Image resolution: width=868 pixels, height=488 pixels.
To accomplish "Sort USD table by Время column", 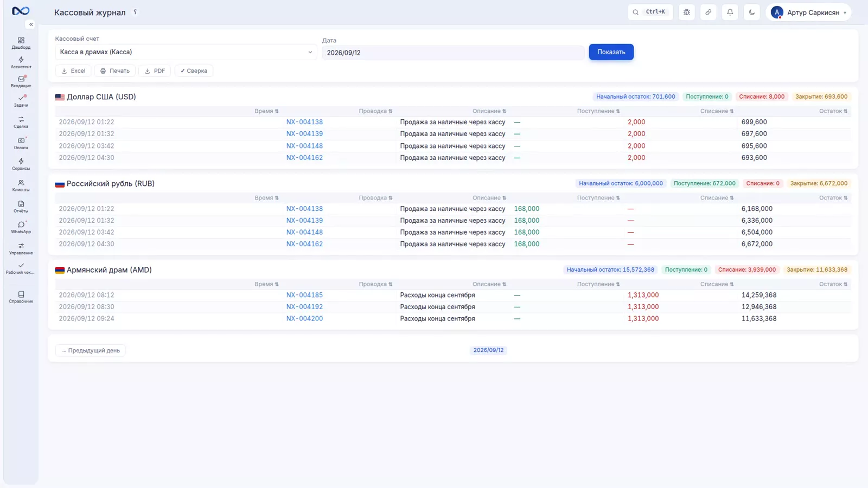I will point(266,111).
